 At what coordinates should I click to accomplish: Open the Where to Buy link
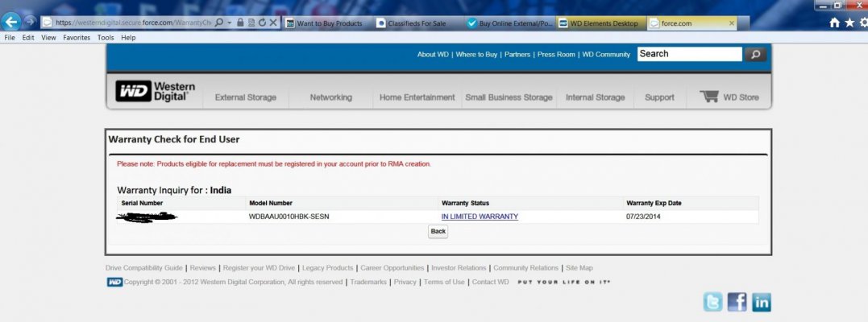[476, 55]
